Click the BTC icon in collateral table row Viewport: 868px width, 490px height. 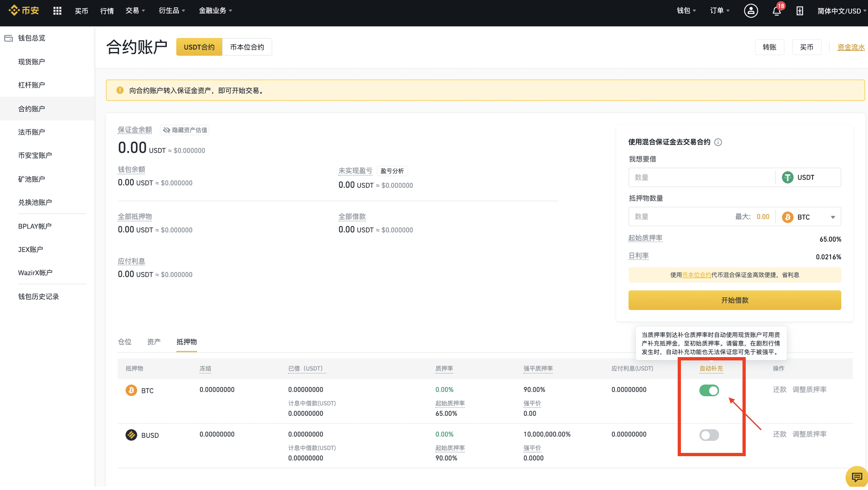[x=131, y=391]
